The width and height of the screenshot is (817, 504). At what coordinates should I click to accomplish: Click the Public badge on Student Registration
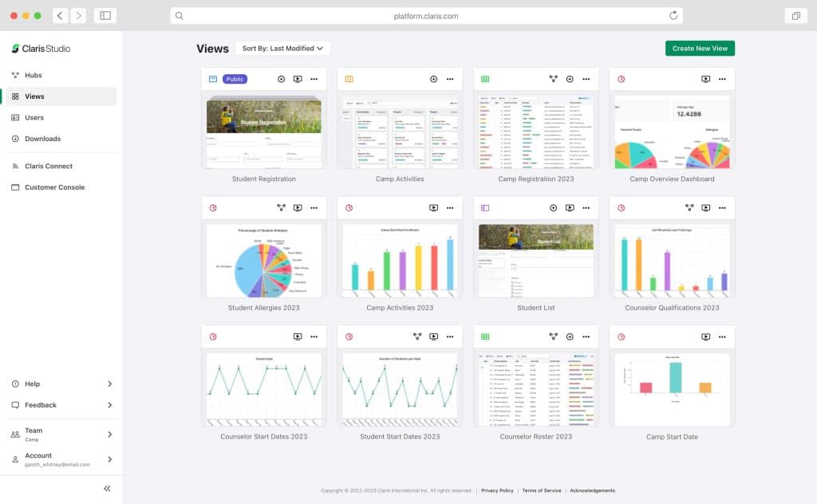235,79
